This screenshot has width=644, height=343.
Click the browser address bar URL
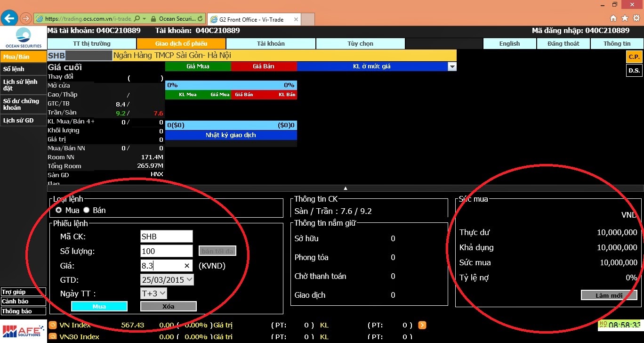pos(88,19)
